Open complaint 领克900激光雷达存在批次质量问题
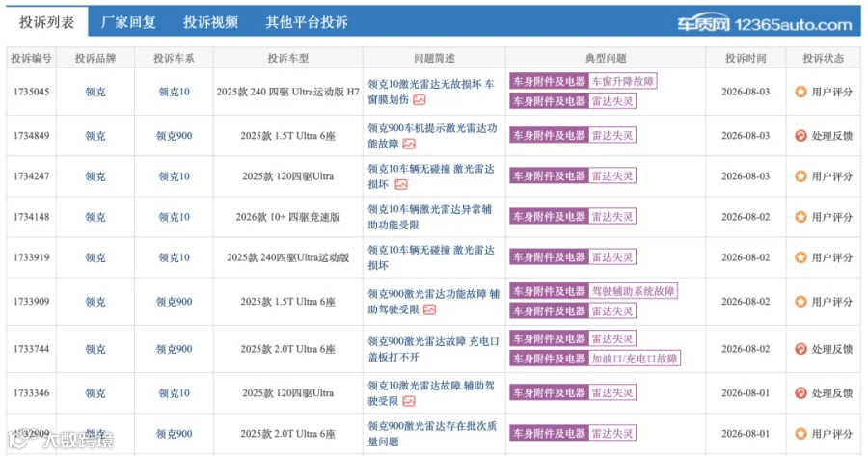Image resolution: width=868 pixels, height=456 pixels. click(432, 434)
